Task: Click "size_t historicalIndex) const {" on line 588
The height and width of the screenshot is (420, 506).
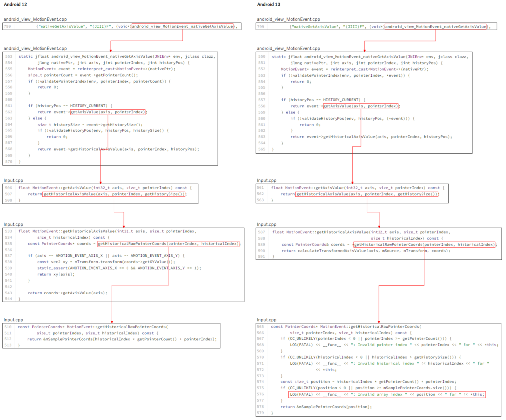Action: 407,238
